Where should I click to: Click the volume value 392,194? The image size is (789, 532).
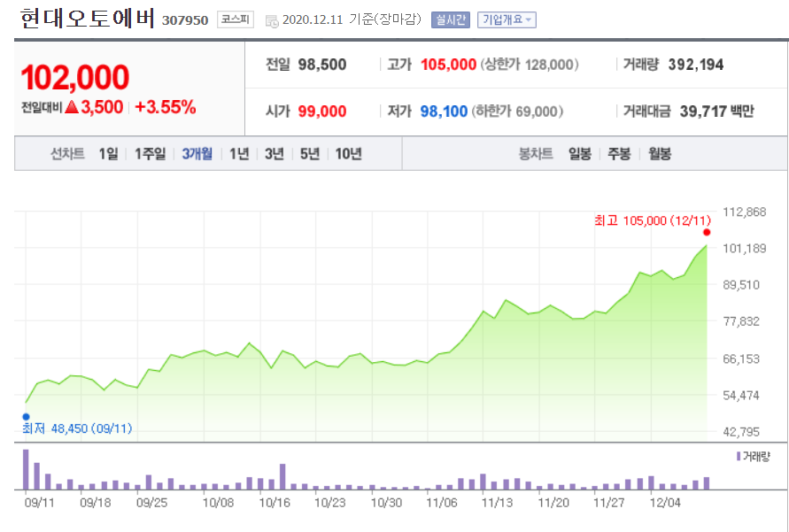[696, 65]
